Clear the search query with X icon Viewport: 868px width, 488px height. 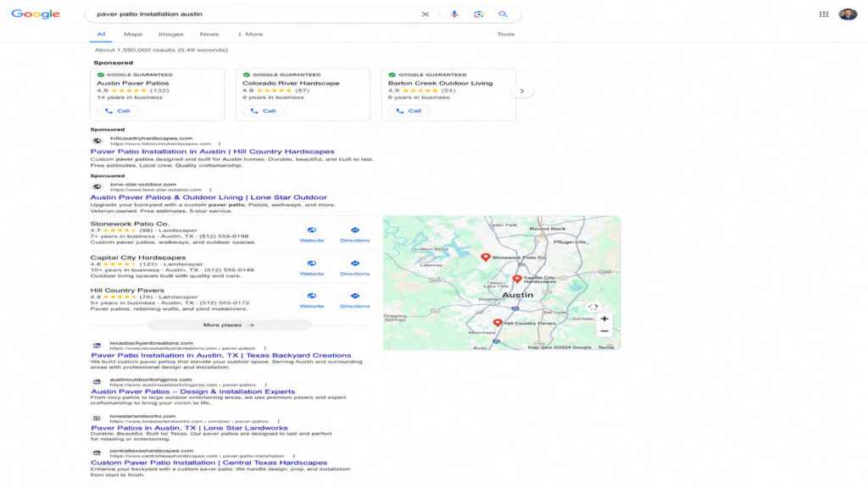tap(426, 14)
